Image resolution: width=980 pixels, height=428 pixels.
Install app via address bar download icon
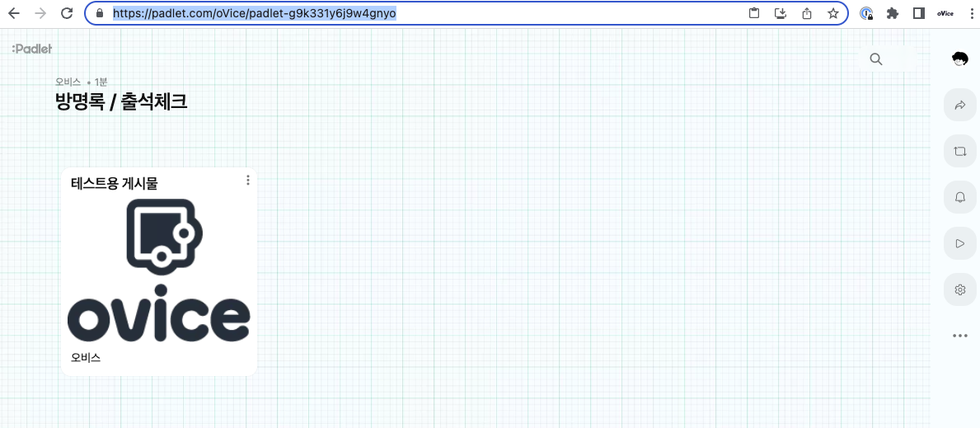780,13
